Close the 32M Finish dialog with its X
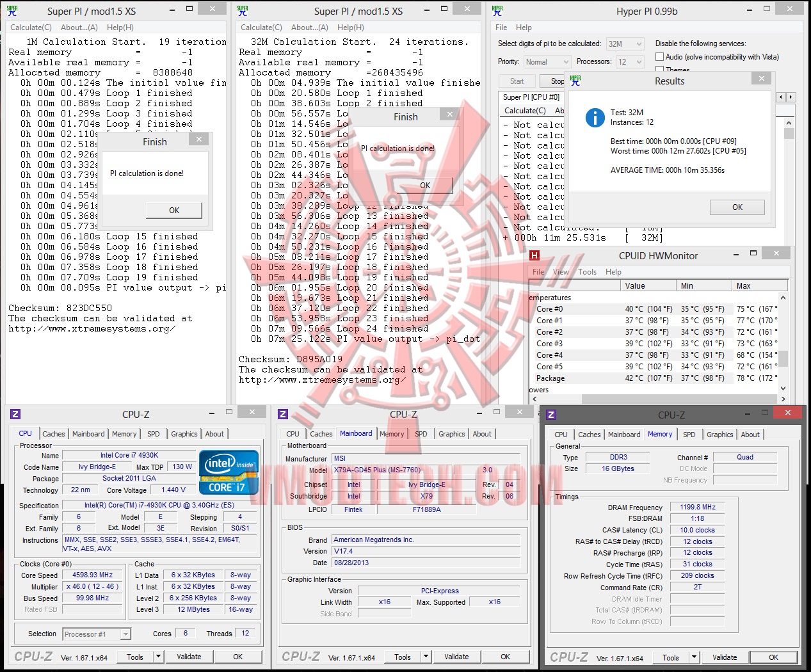Screen dimensions: 811x672 click(x=450, y=115)
